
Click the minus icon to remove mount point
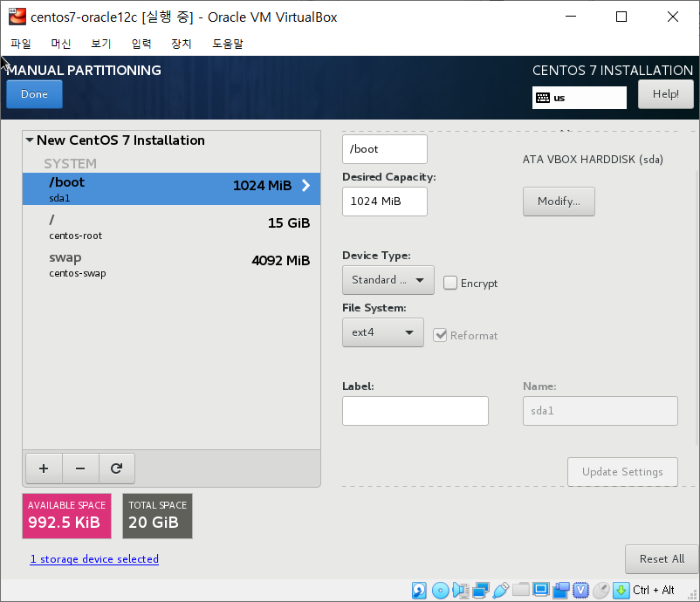point(80,469)
